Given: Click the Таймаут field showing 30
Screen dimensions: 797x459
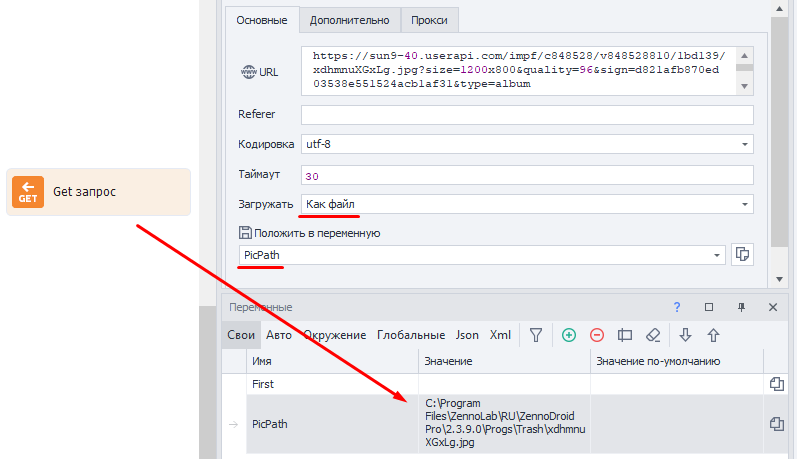Looking at the screenshot, I should [x=526, y=175].
